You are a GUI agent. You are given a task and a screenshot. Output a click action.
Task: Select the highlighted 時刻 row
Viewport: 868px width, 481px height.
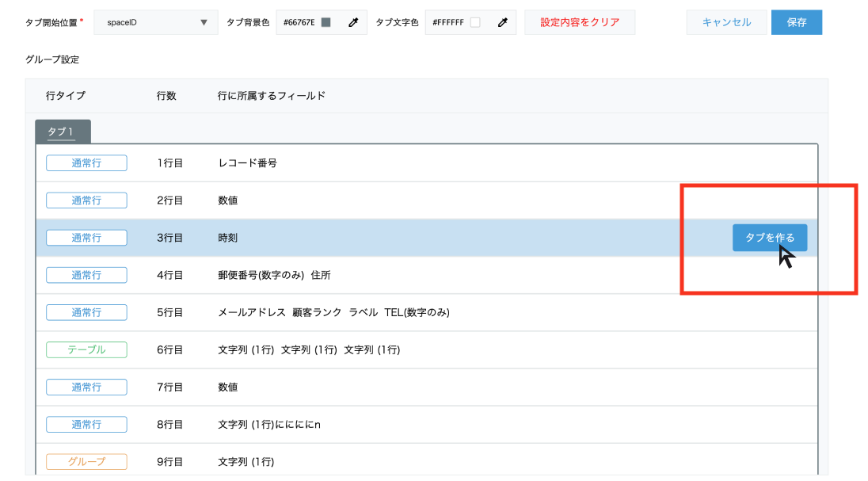click(396, 237)
